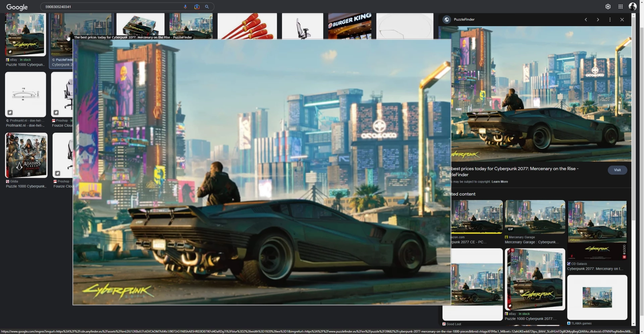Image resolution: width=644 pixels, height=334 pixels.
Task: Open the Google apps grid
Action: 621,6
